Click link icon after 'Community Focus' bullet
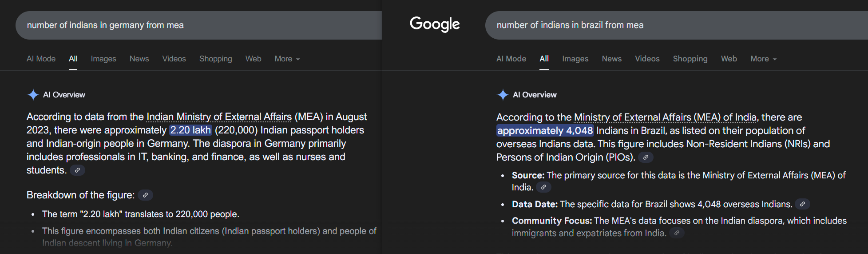Screen dimensions: 868x254 (x=677, y=233)
